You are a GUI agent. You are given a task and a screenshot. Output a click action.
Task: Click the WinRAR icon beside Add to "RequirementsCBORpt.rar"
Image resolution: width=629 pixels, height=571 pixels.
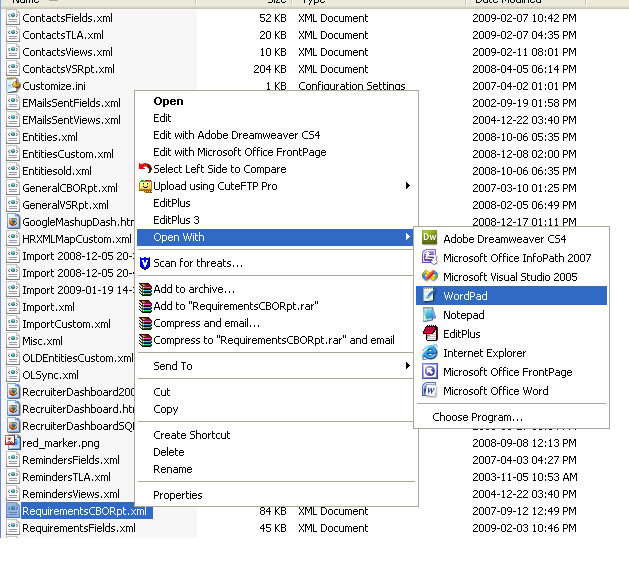[145, 306]
